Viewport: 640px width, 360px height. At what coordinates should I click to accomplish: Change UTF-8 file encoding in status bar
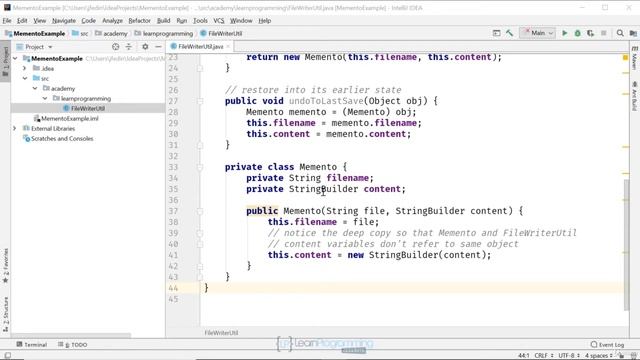(x=569, y=356)
